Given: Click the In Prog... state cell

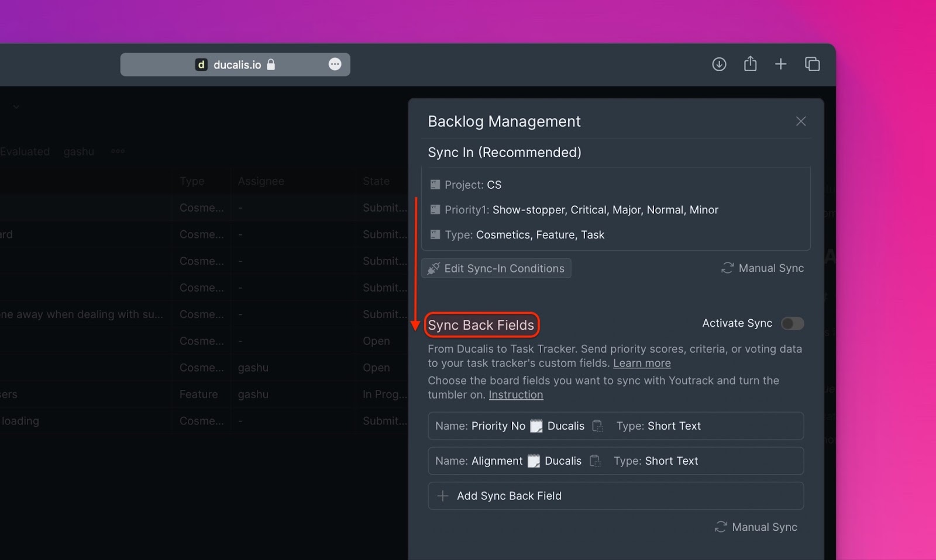Looking at the screenshot, I should coord(384,395).
